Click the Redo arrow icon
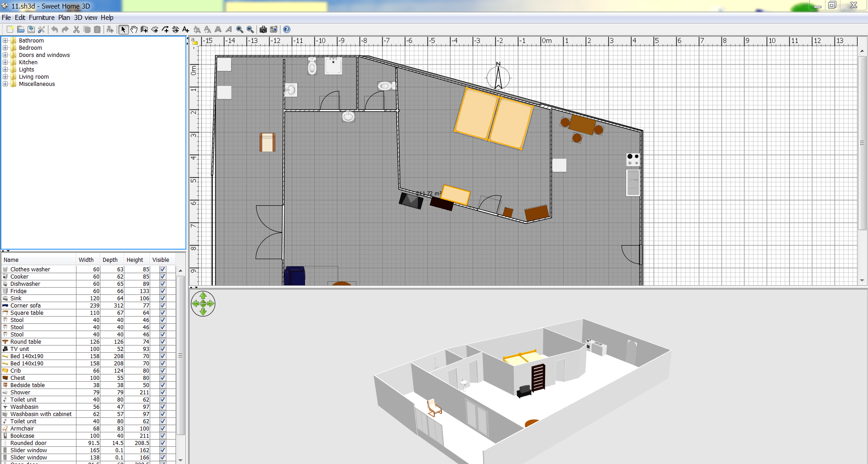This screenshot has width=868, height=464. click(x=65, y=29)
